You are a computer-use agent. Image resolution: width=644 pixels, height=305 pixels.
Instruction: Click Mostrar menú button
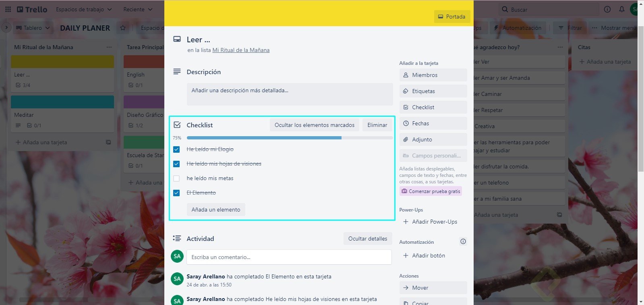click(614, 28)
